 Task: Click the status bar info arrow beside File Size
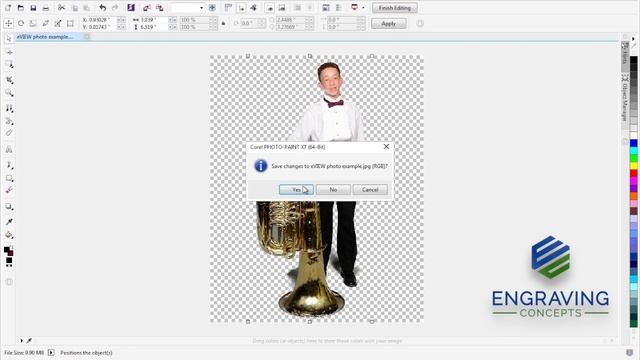pyautogui.click(x=51, y=352)
